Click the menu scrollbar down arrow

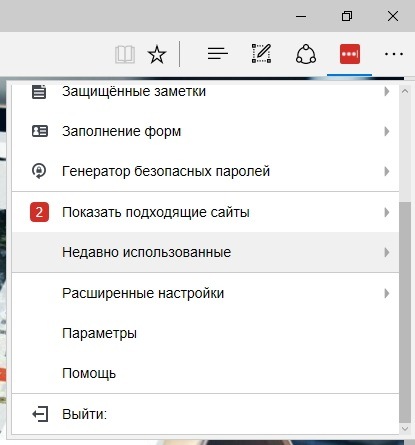(x=405, y=429)
